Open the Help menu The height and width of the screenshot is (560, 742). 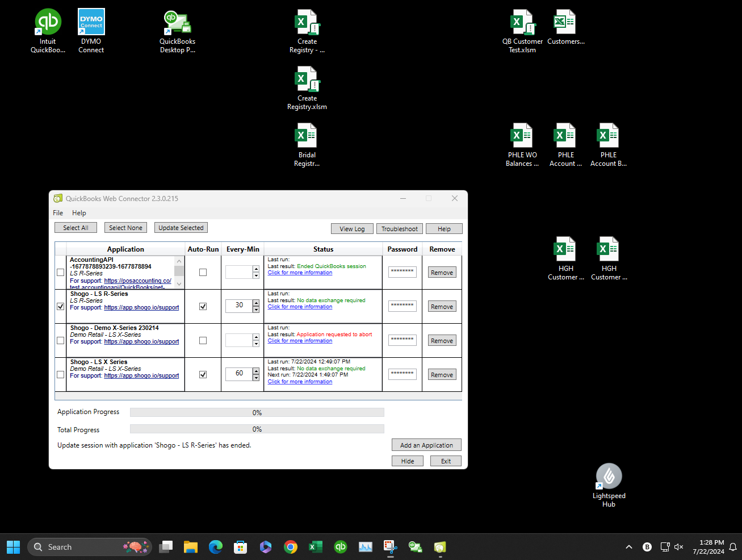click(79, 213)
